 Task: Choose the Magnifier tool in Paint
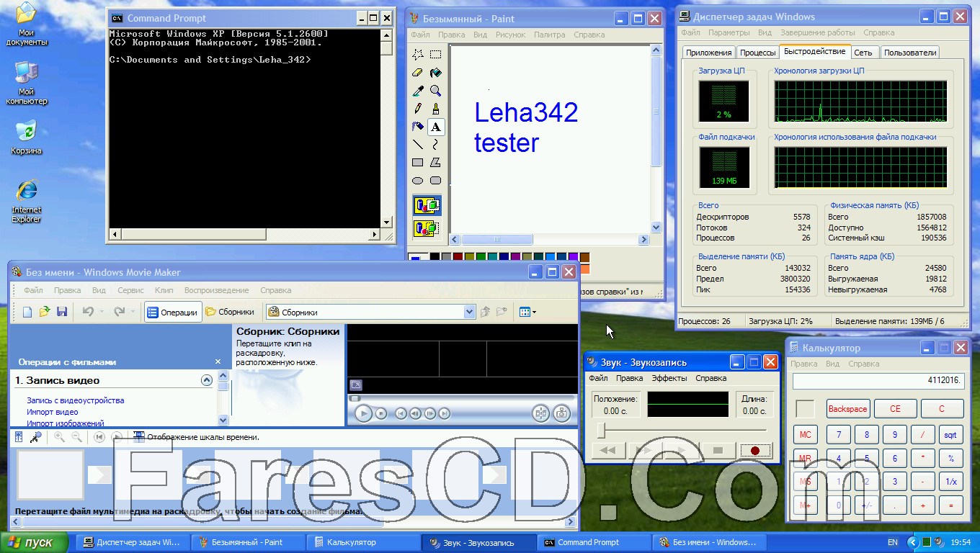pyautogui.click(x=436, y=91)
